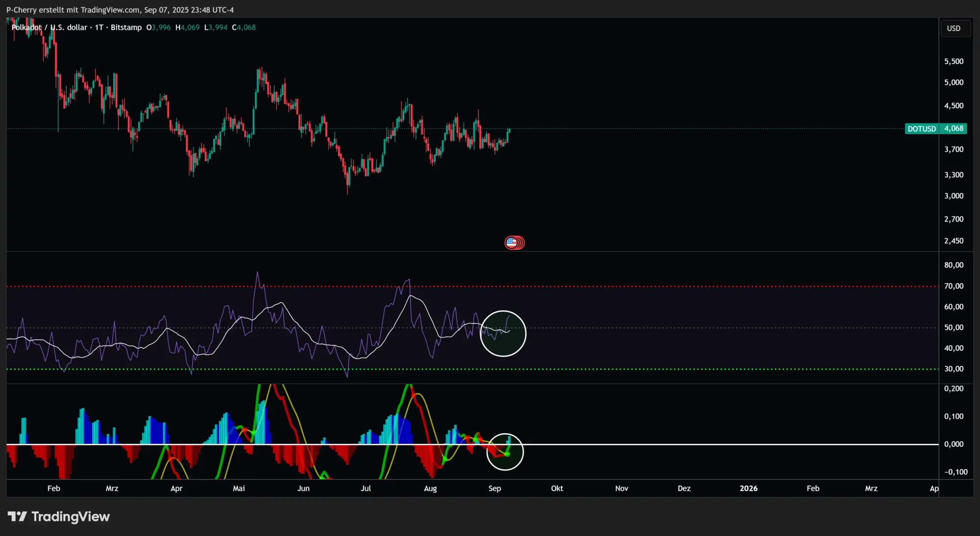Click the -0,100 MACD axis label
Viewport: 980px width, 536px height.
[955, 472]
